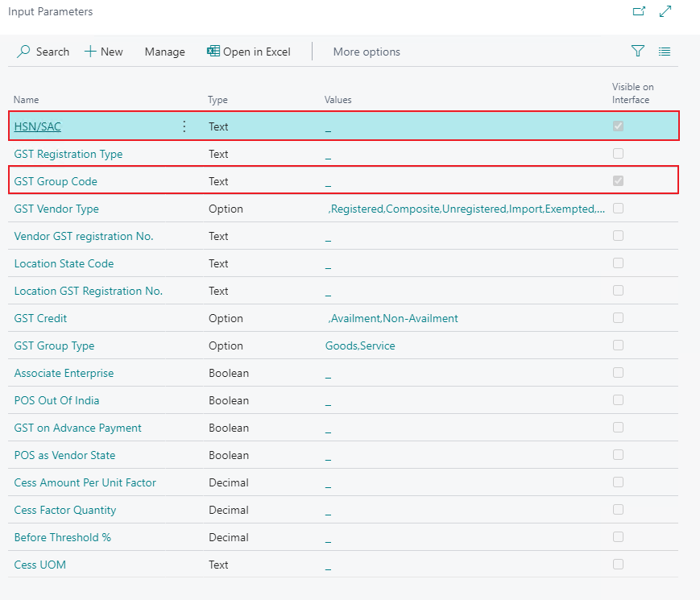
Task: Open HSN/SAC row three-dot menu
Action: click(x=184, y=126)
